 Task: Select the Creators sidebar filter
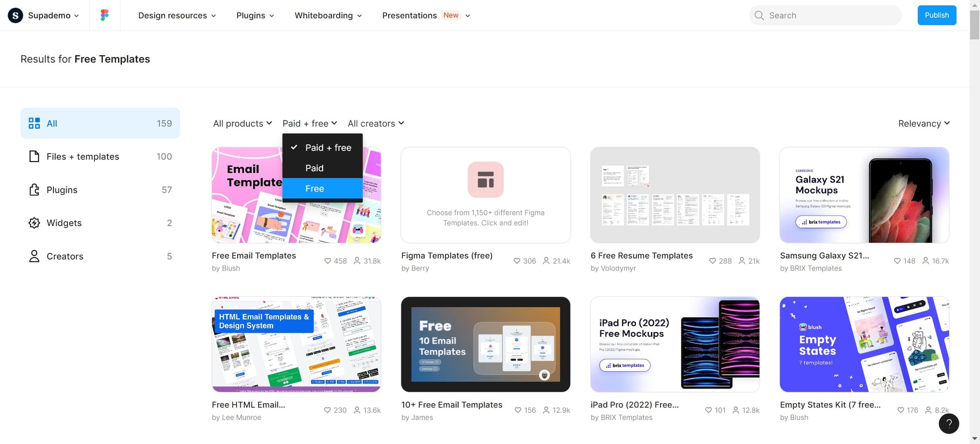(x=100, y=256)
